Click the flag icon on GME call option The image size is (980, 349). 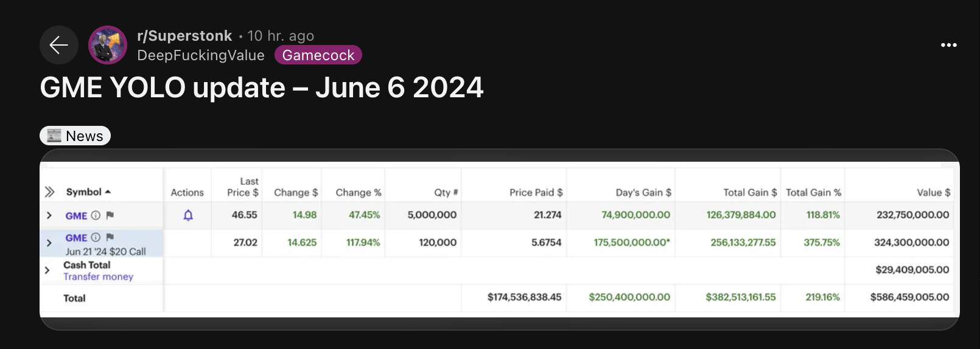tap(110, 237)
